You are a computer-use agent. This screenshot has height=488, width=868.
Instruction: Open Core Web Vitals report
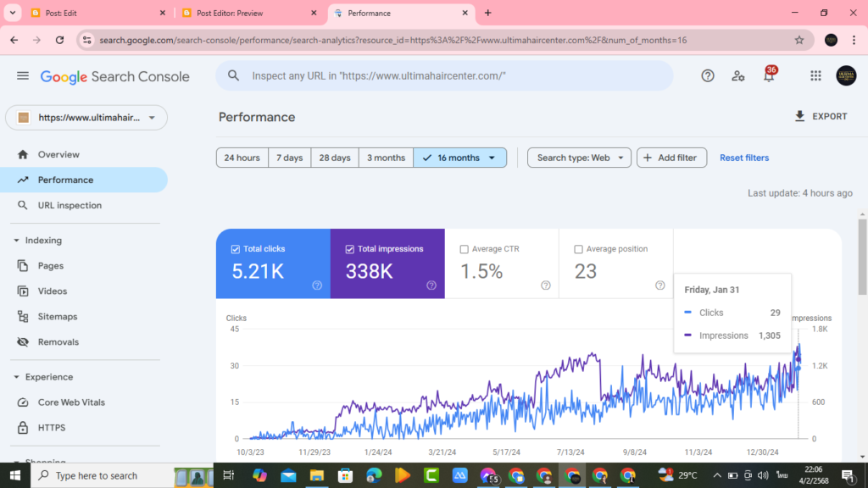point(75,402)
